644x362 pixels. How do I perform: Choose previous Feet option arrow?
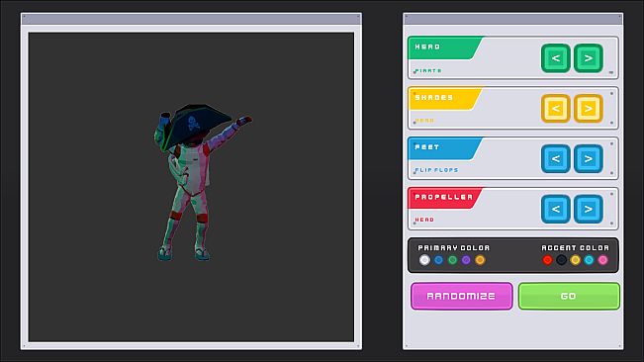(x=555, y=158)
